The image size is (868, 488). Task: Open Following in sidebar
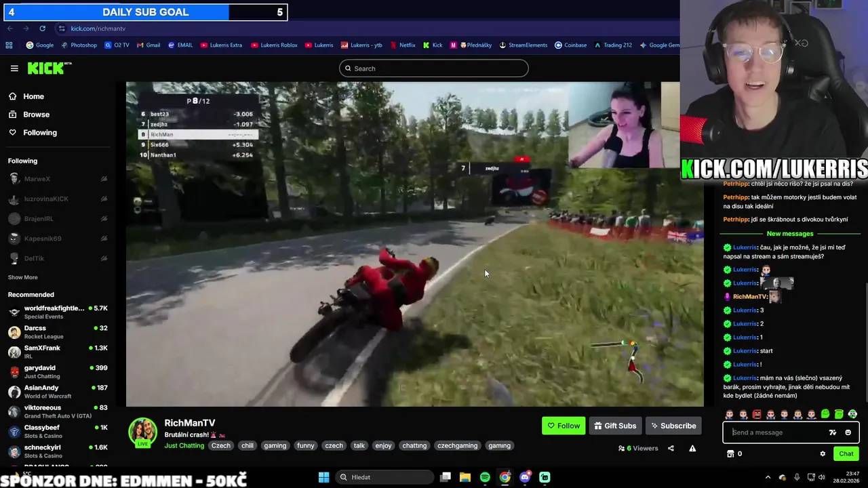40,133
